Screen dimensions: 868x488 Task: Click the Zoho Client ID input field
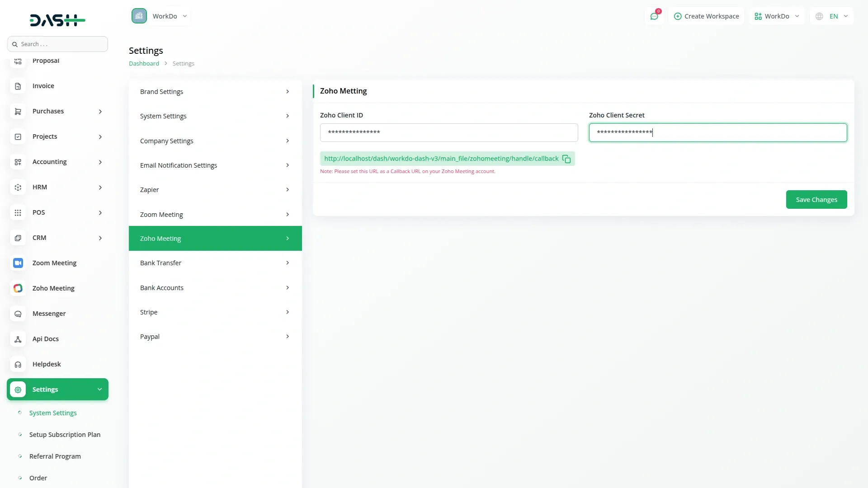click(448, 132)
